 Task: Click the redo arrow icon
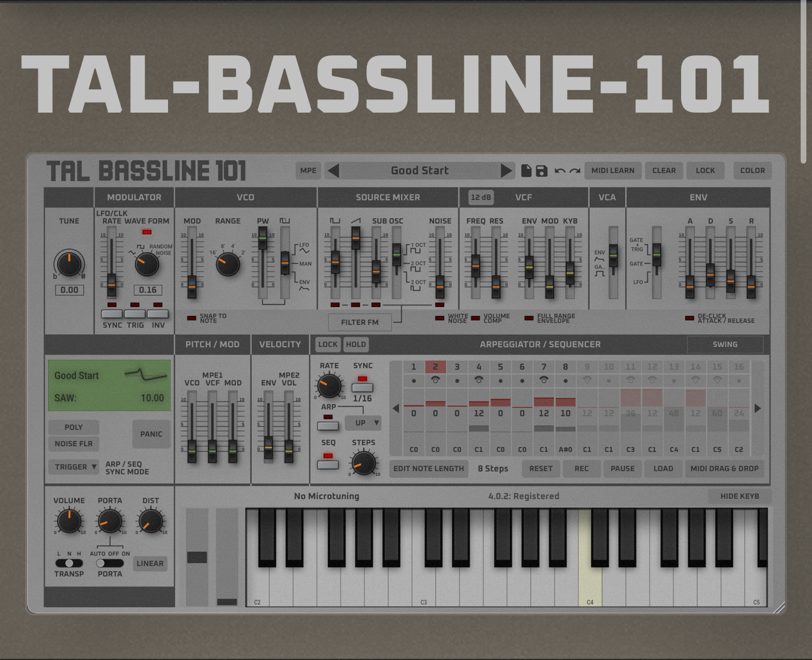coord(575,171)
